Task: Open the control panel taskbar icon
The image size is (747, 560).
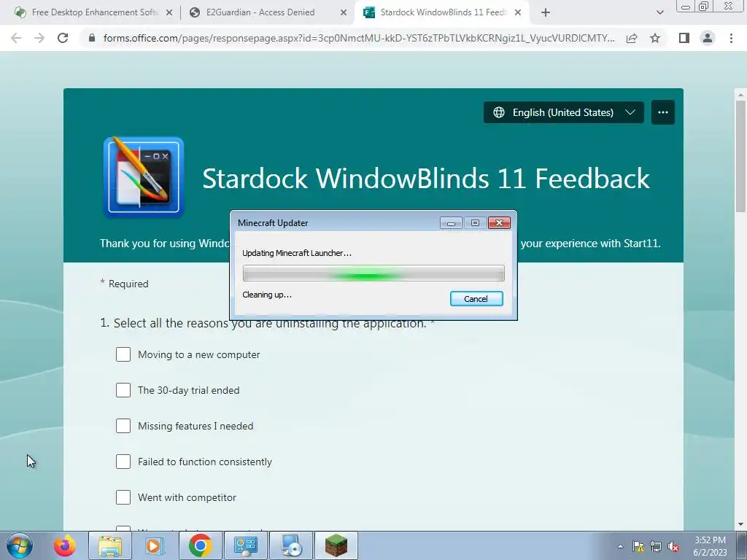Action: [245, 545]
